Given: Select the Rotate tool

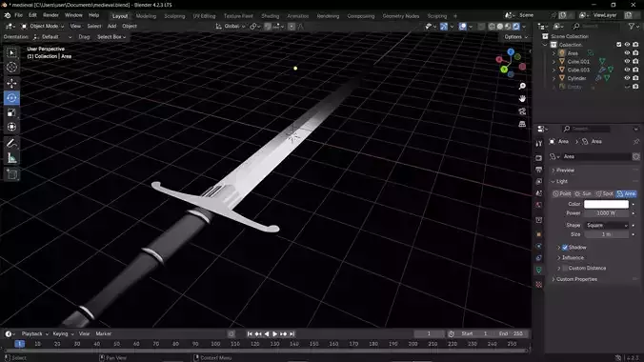Looking at the screenshot, I should click(x=11, y=98).
